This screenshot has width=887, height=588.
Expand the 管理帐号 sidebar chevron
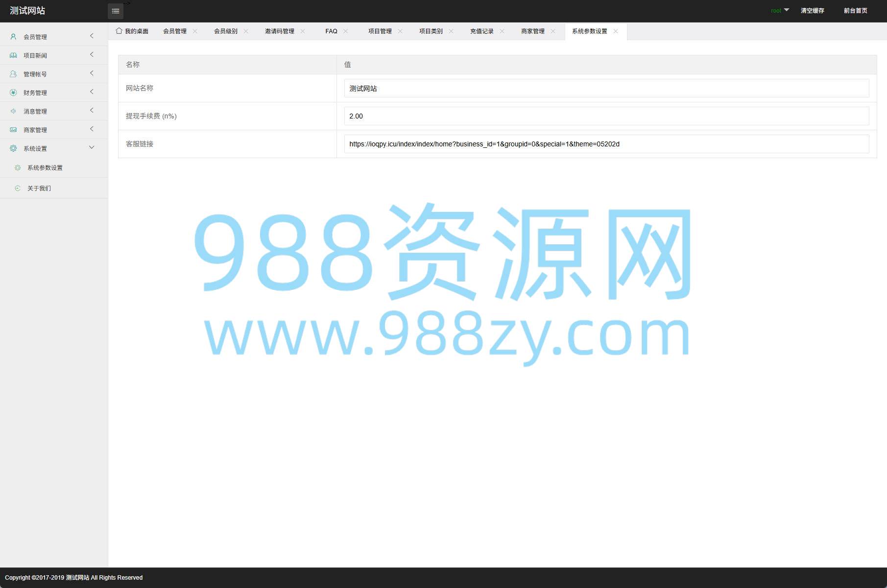92,73
